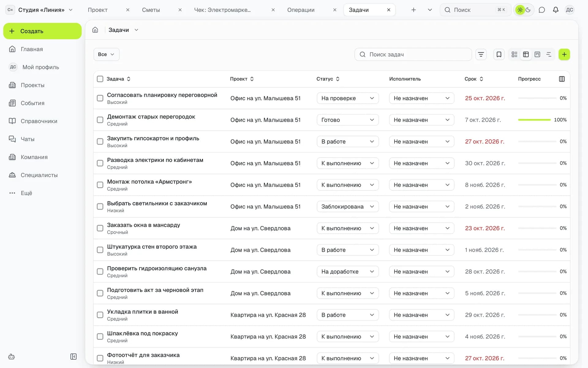Expand status dropdown На проверке
The width and height of the screenshot is (588, 368).
[x=348, y=98]
